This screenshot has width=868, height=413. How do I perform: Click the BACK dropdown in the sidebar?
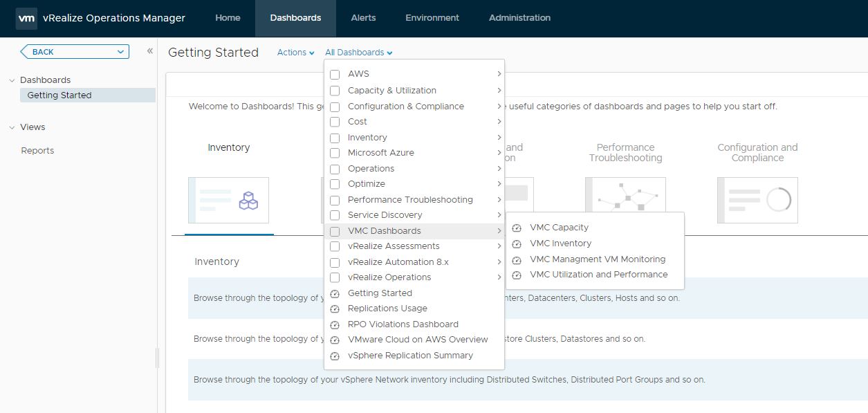[73, 51]
